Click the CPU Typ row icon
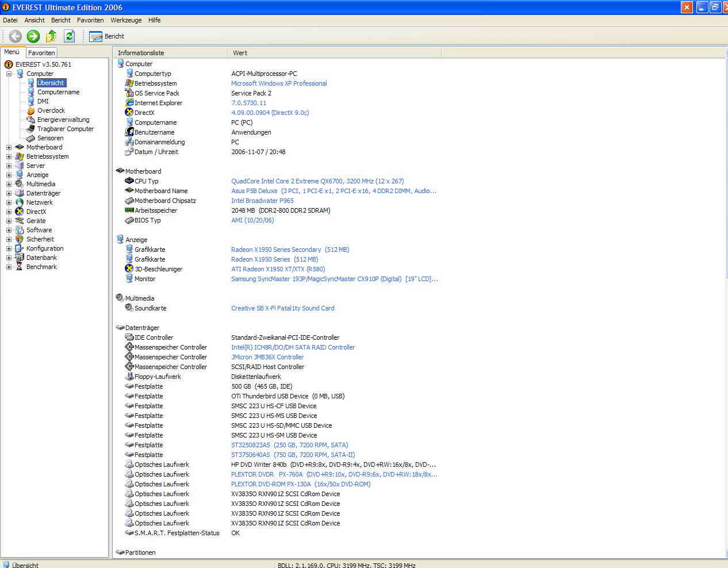Image resolution: width=728 pixels, height=568 pixels. [129, 181]
